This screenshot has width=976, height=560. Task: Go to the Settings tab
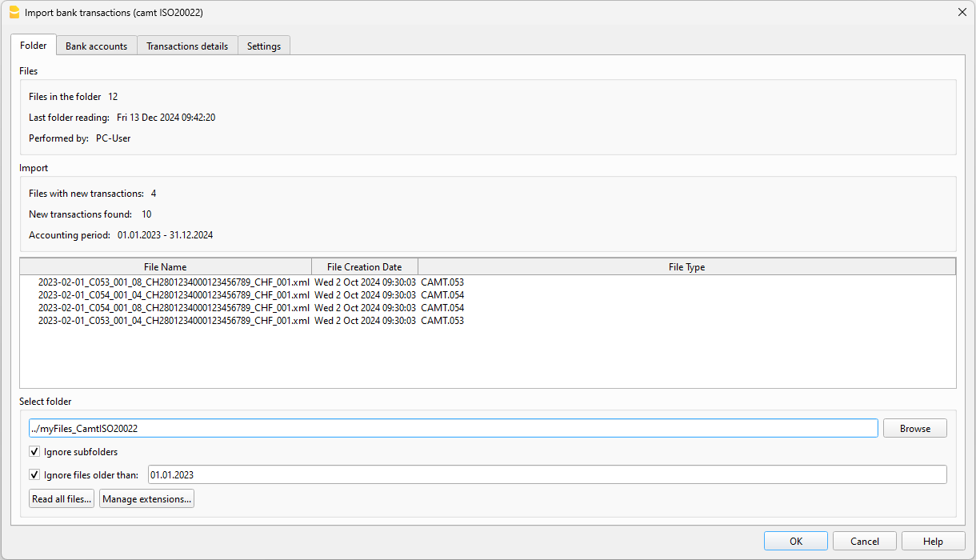263,46
